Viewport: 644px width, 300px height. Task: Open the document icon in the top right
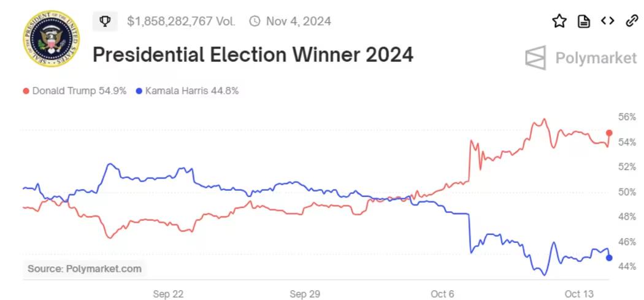pos(584,21)
